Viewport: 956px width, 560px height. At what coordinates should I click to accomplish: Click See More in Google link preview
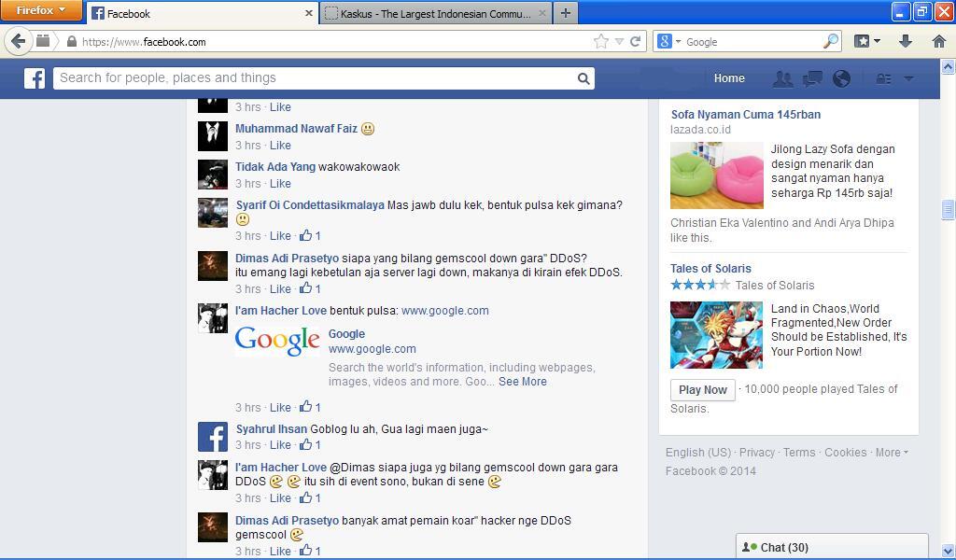[x=523, y=382]
